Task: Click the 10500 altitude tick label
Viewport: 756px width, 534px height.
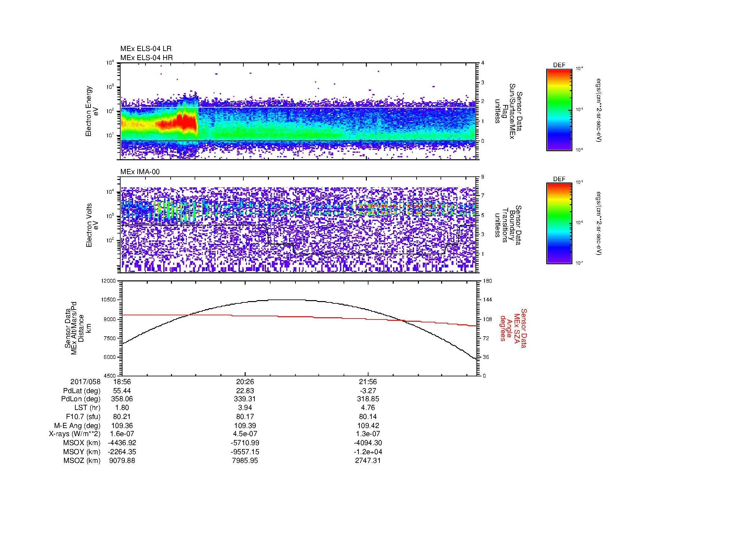Action: (x=109, y=300)
